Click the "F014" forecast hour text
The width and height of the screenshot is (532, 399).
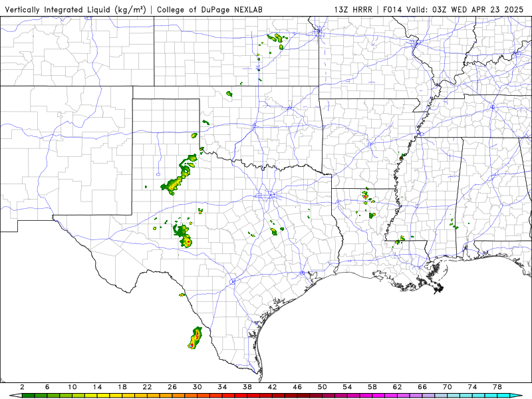point(392,9)
